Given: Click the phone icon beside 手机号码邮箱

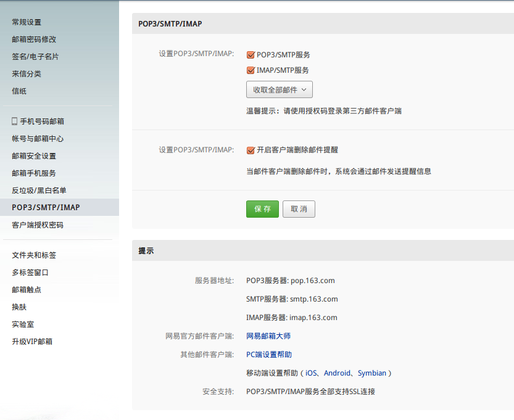Looking at the screenshot, I should tap(14, 121).
